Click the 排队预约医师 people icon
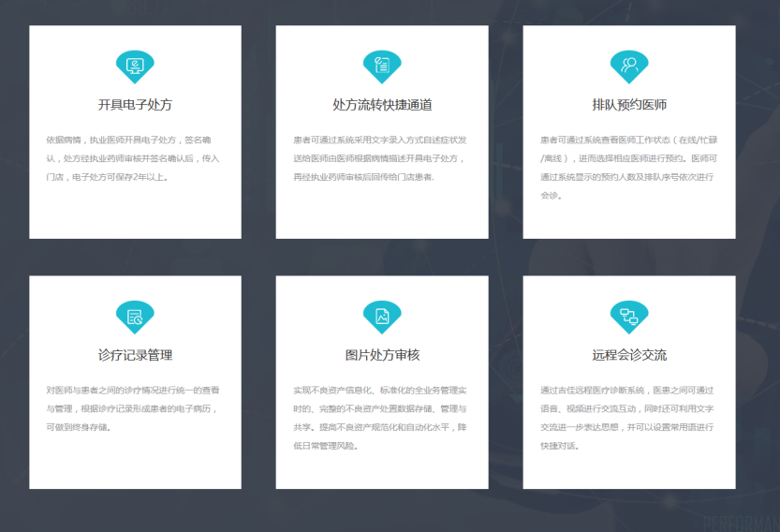This screenshot has width=780, height=532. [629, 66]
